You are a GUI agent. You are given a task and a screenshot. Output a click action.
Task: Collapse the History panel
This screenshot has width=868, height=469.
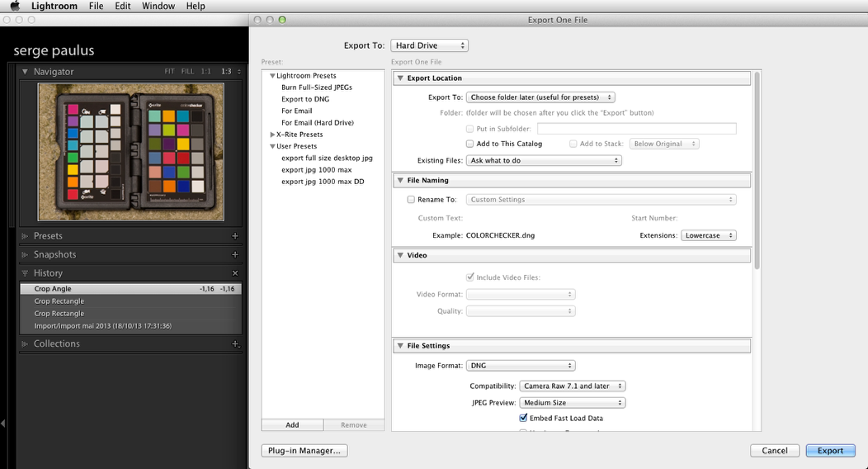coord(25,273)
